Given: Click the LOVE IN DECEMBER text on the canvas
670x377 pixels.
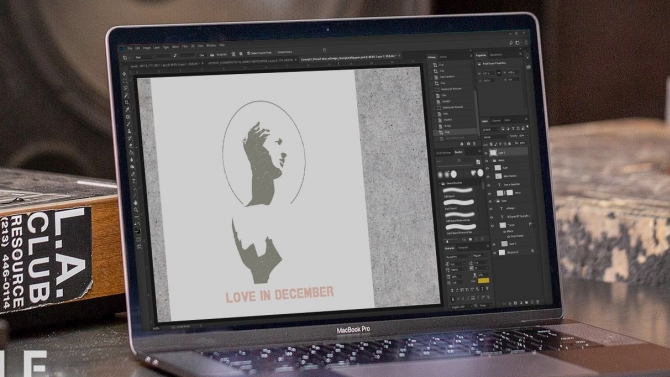Looking at the screenshot, I should [x=279, y=295].
